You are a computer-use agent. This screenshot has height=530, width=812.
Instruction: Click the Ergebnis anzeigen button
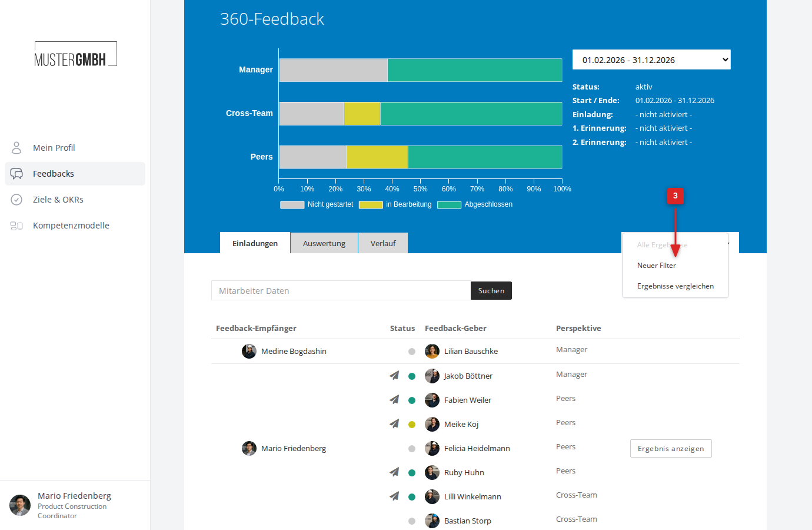coord(671,449)
